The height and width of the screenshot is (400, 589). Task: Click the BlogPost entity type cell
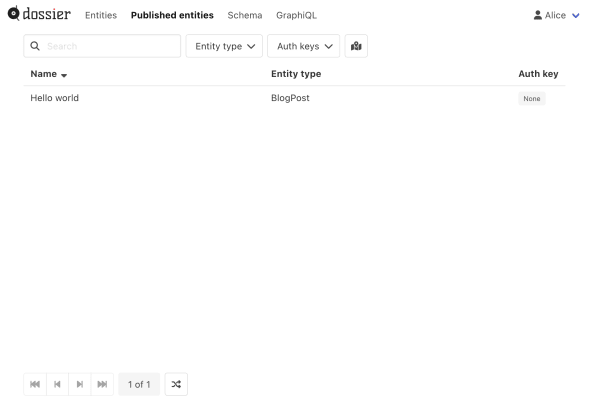coord(290,98)
